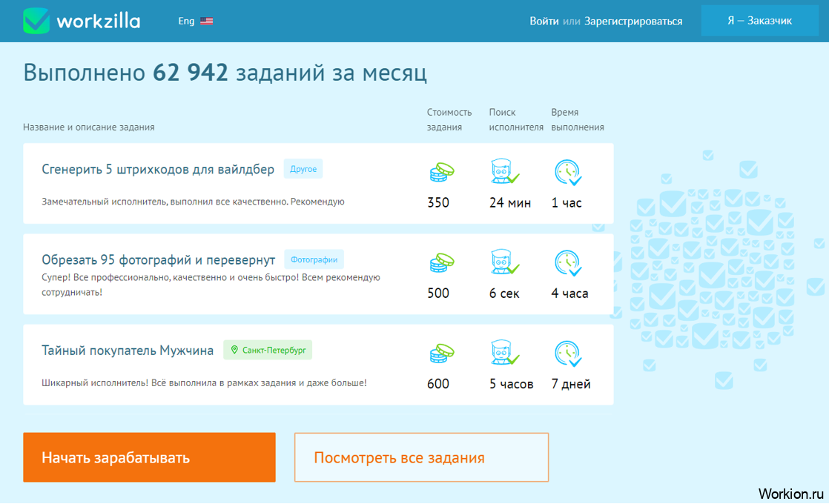Click the 6 сек search time

pos(504,294)
